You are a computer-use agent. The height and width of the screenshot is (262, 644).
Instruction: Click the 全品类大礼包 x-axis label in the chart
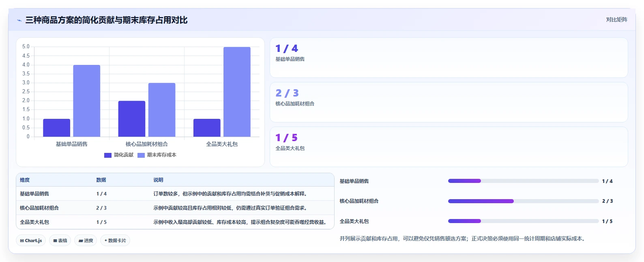point(222,144)
